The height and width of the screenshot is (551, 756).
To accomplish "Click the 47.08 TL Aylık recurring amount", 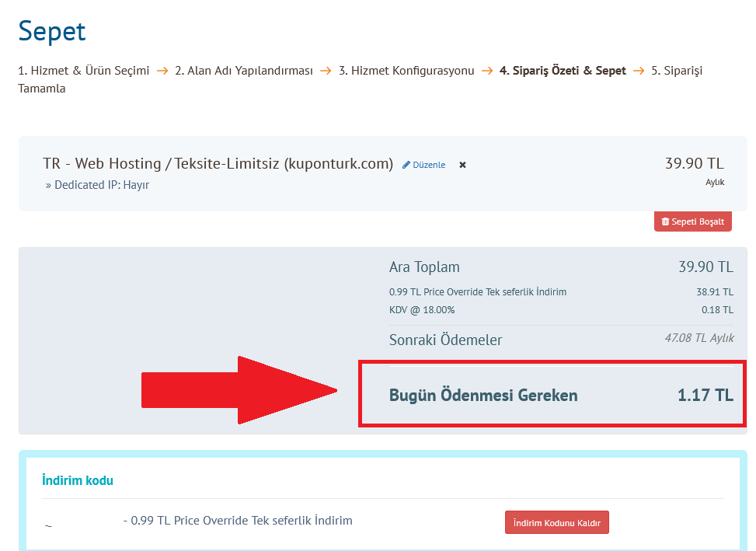I will pos(699,338).
